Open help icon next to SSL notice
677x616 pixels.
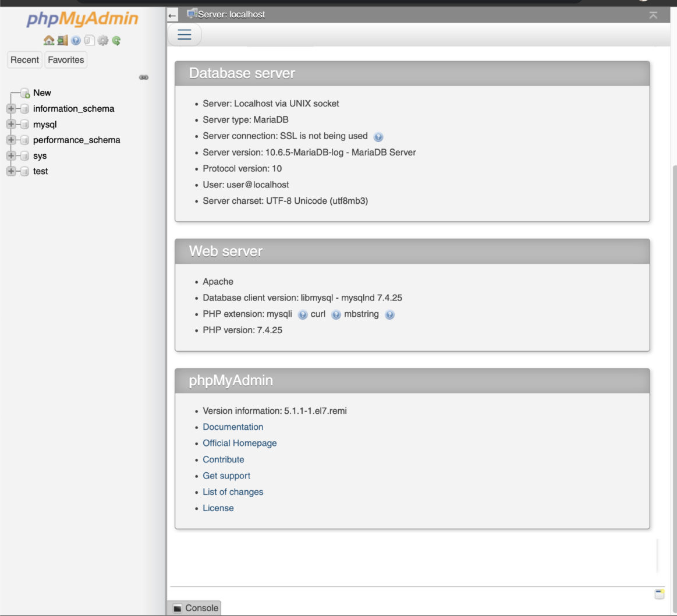coord(379,136)
